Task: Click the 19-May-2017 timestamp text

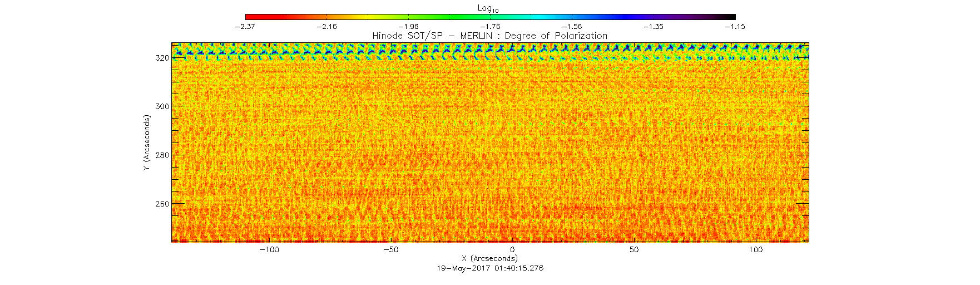Action: 490,268
